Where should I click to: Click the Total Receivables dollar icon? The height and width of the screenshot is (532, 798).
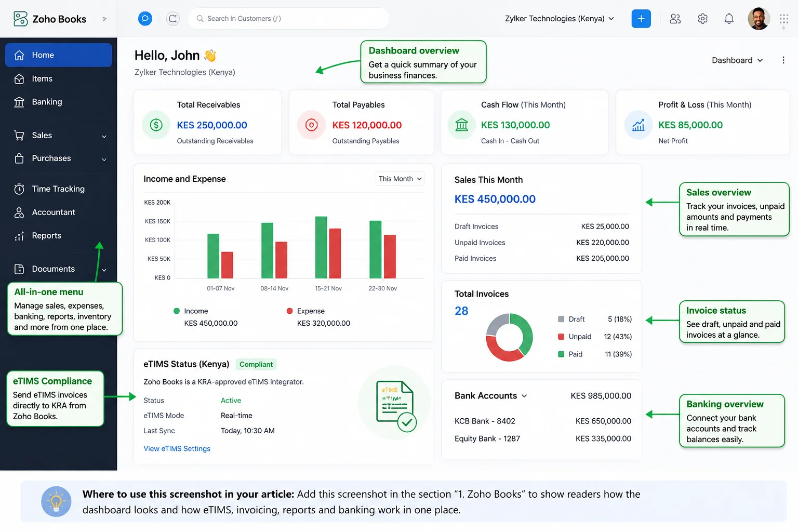click(x=156, y=125)
